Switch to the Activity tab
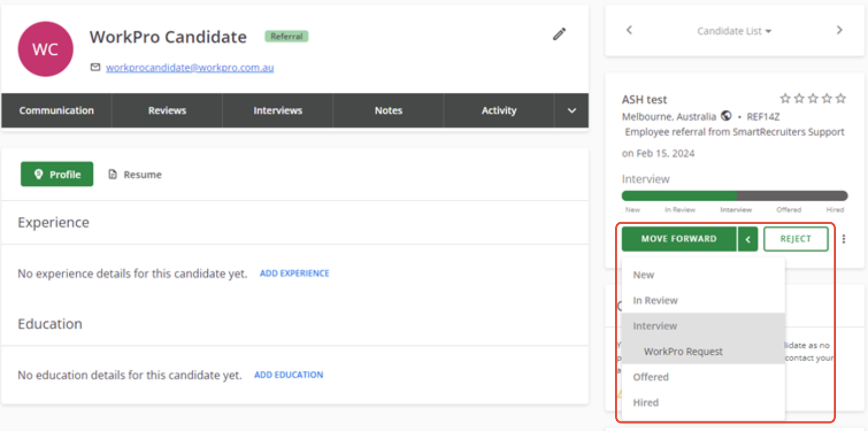 tap(499, 110)
